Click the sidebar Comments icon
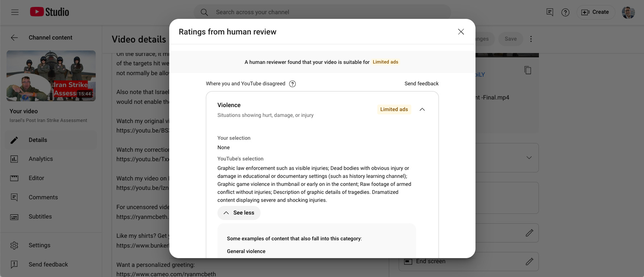 coord(14,197)
